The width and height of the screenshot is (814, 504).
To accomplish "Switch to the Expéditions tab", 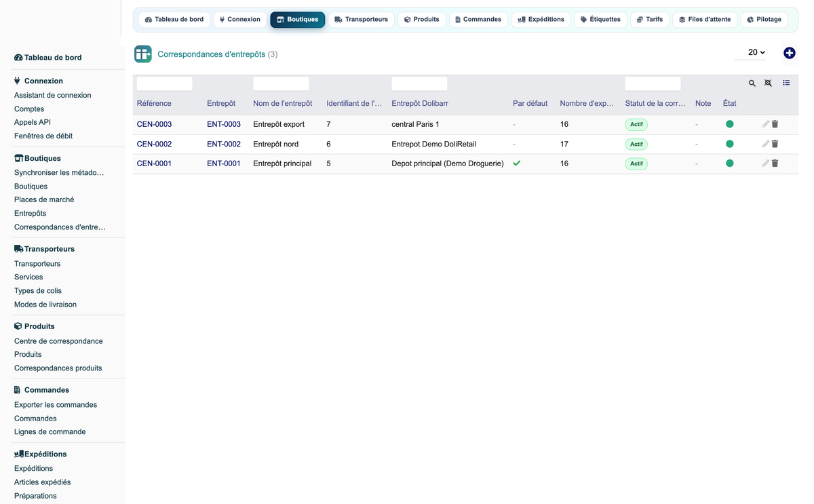I will click(541, 20).
